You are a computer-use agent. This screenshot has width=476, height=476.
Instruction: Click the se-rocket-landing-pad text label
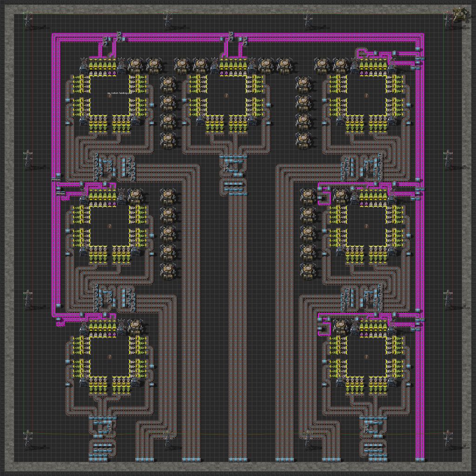point(119,93)
